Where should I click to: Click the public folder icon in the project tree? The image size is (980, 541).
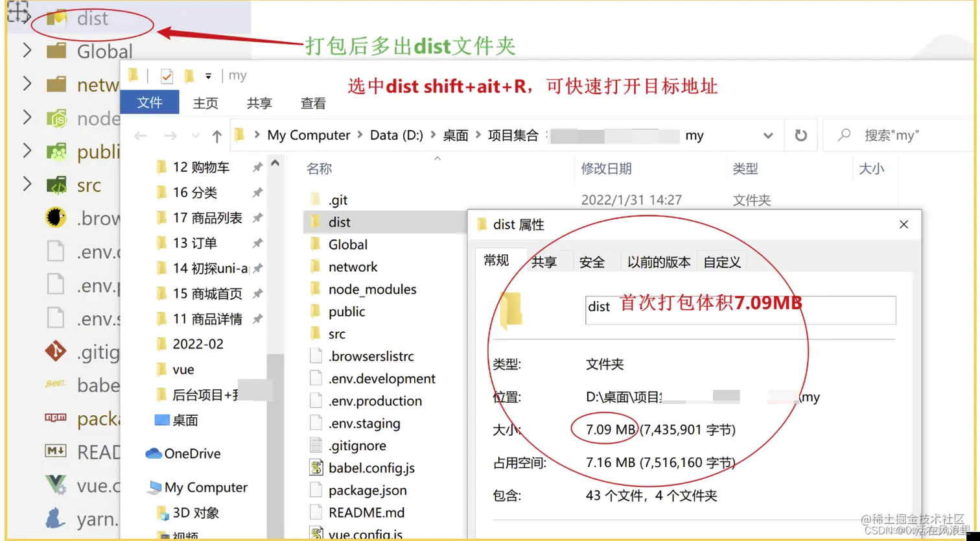[x=56, y=152]
